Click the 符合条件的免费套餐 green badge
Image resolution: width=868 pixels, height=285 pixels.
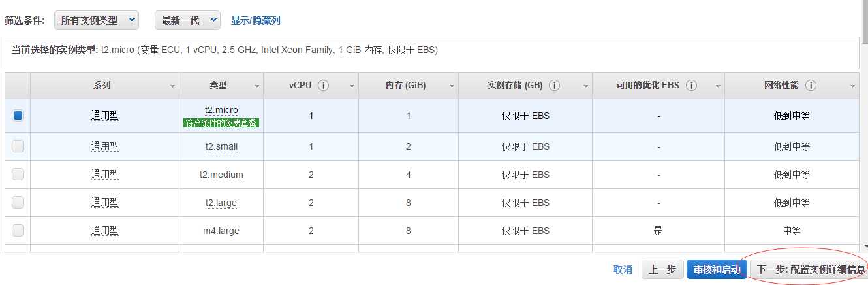point(221,123)
